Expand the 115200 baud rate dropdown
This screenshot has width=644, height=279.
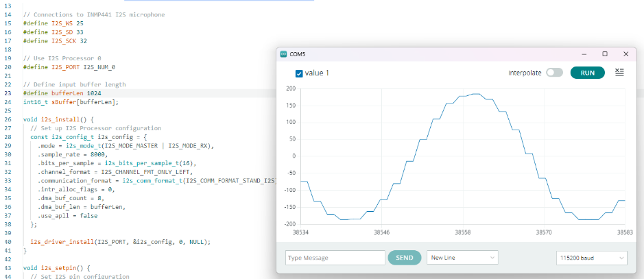tap(591, 258)
